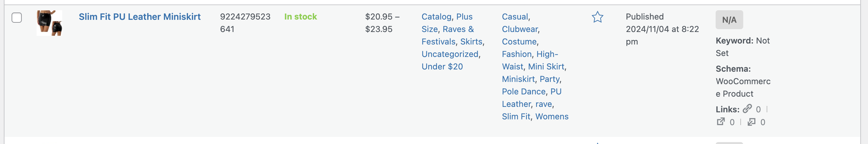Click the Womens tag link
This screenshot has height=144, width=868.
552,116
